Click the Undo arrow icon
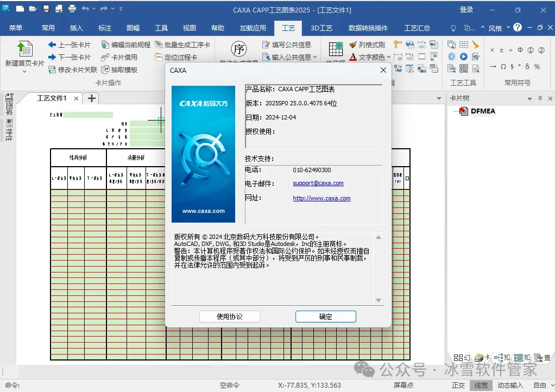Screen dimensions: 555x392 (85, 9)
